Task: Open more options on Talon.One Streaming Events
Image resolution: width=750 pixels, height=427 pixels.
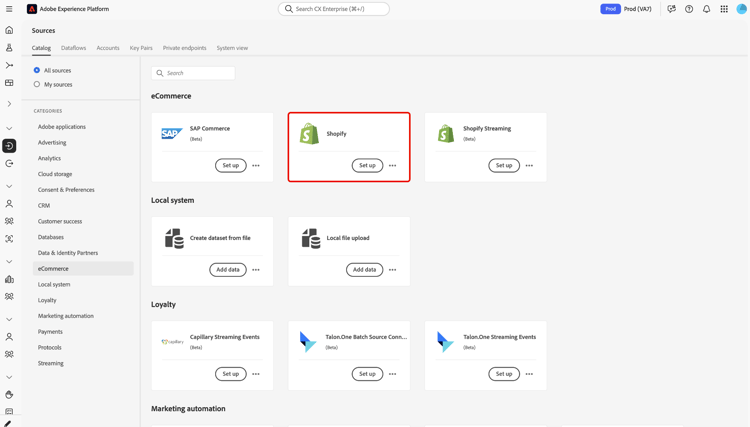Action: [x=529, y=374]
